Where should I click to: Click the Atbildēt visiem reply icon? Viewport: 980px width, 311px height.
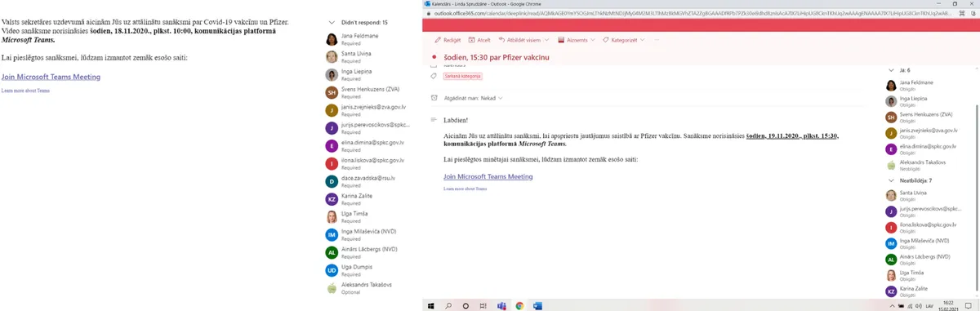pyautogui.click(x=501, y=40)
